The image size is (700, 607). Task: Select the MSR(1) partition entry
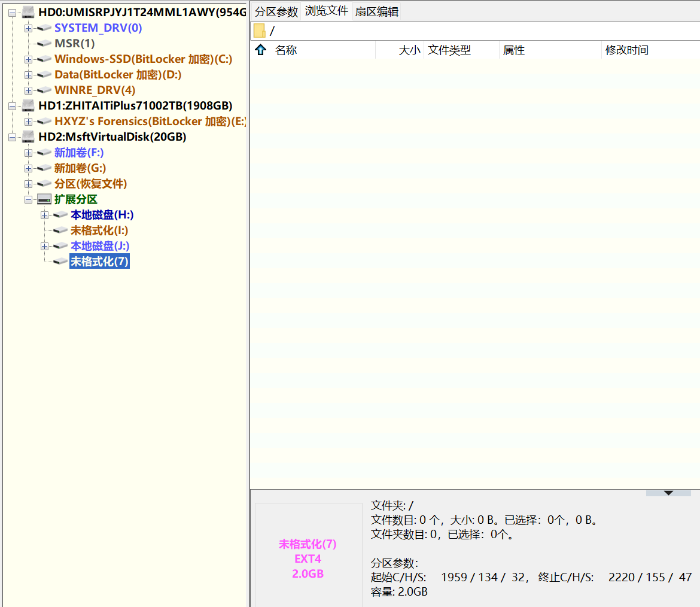(x=75, y=44)
